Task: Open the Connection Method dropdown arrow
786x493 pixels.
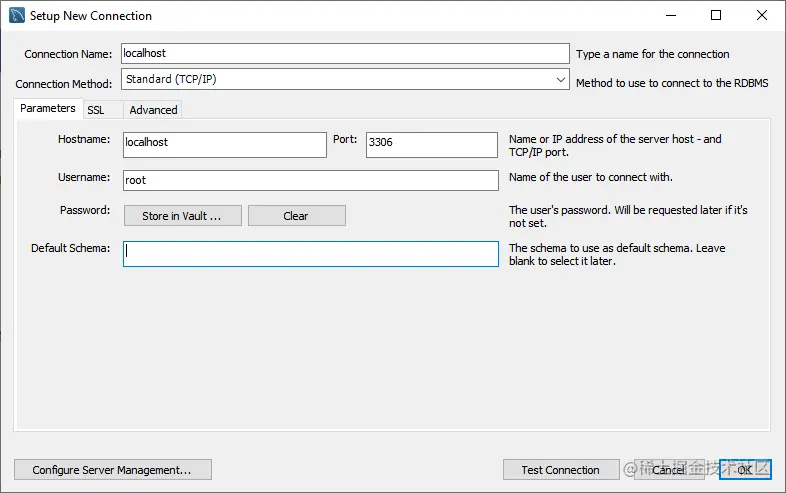Action: (x=560, y=79)
